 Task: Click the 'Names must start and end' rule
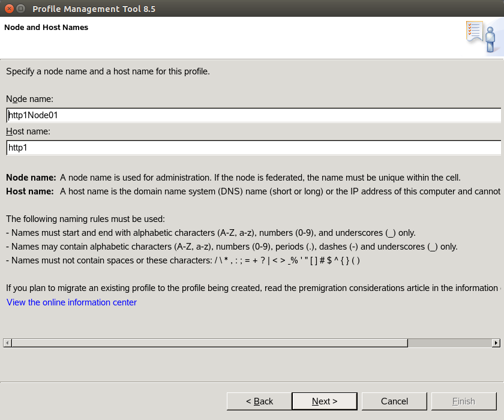click(211, 233)
